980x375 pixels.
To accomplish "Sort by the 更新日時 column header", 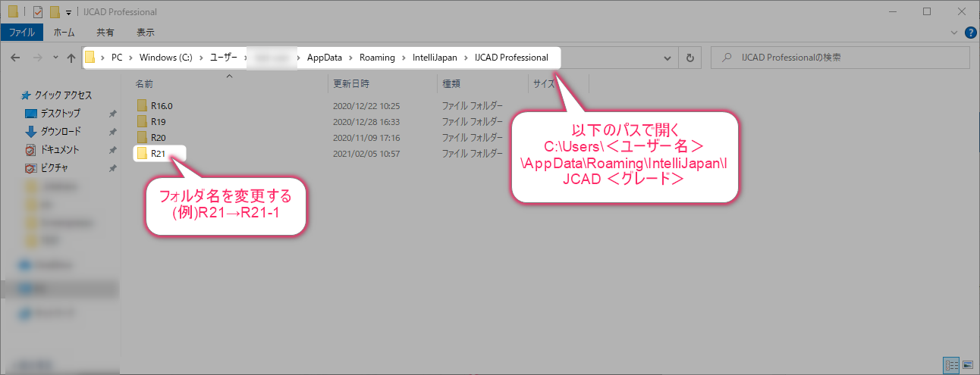I will (351, 83).
